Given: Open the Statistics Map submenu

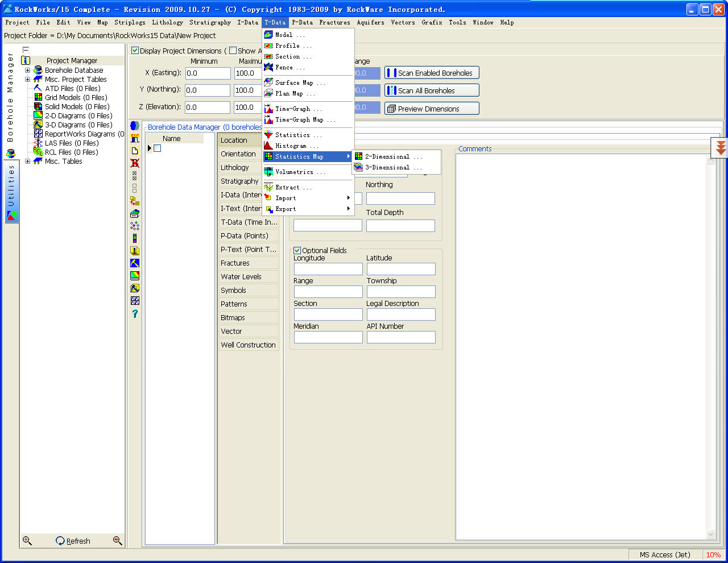Looking at the screenshot, I should click(x=308, y=156).
